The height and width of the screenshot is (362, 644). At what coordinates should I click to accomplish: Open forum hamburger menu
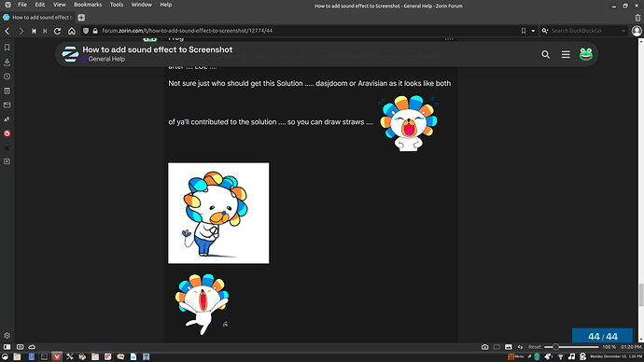point(566,55)
